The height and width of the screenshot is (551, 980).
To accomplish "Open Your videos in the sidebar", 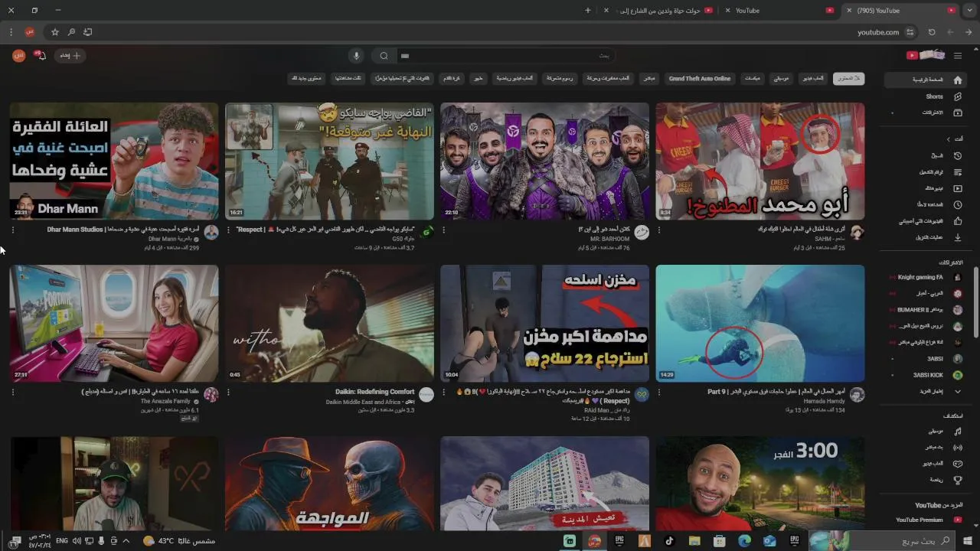I will [x=925, y=188].
